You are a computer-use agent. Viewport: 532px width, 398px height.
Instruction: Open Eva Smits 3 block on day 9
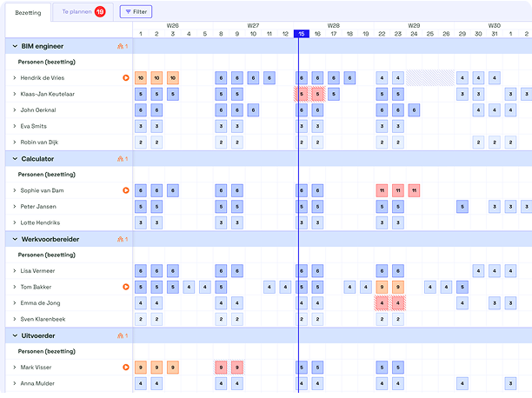pyautogui.click(x=237, y=126)
